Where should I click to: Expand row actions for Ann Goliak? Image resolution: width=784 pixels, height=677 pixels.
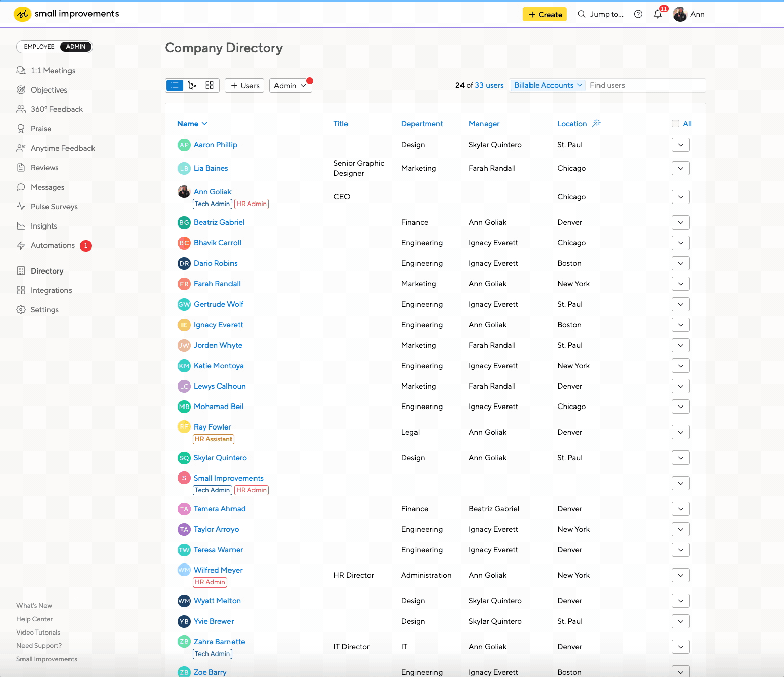tap(681, 197)
